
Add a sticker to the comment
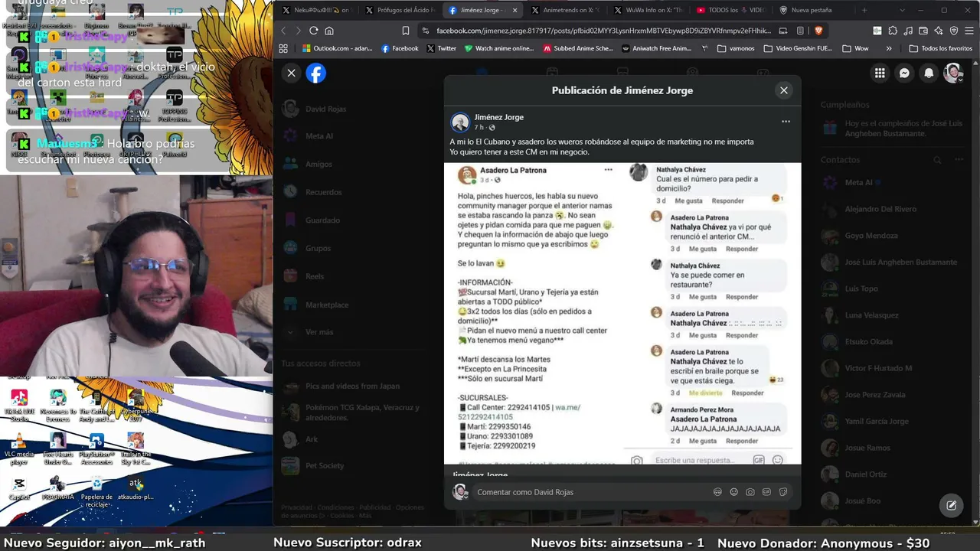click(x=783, y=492)
